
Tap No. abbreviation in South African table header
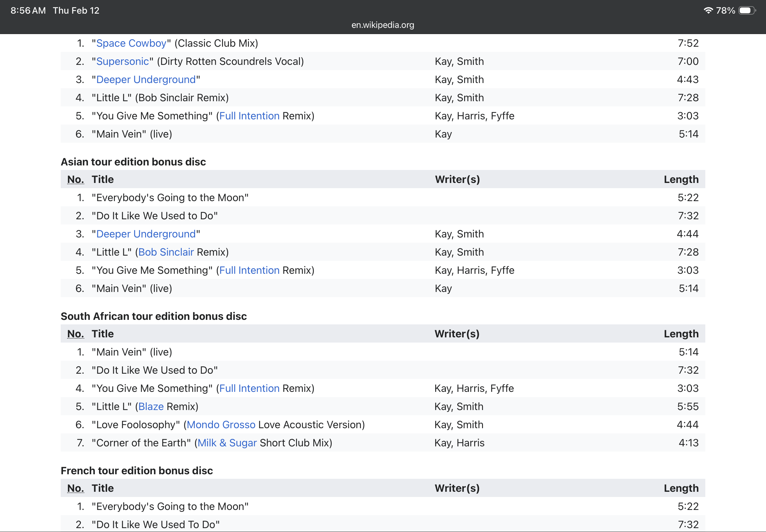75,334
